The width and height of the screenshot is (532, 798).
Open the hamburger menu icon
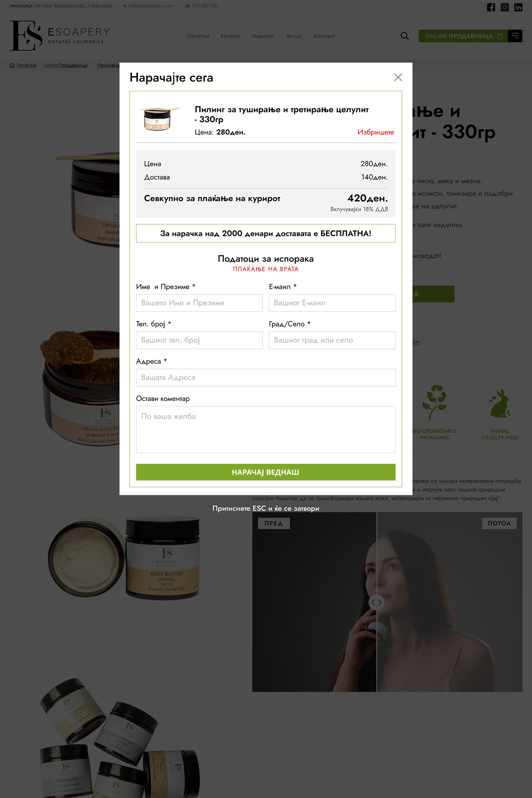pos(515,36)
